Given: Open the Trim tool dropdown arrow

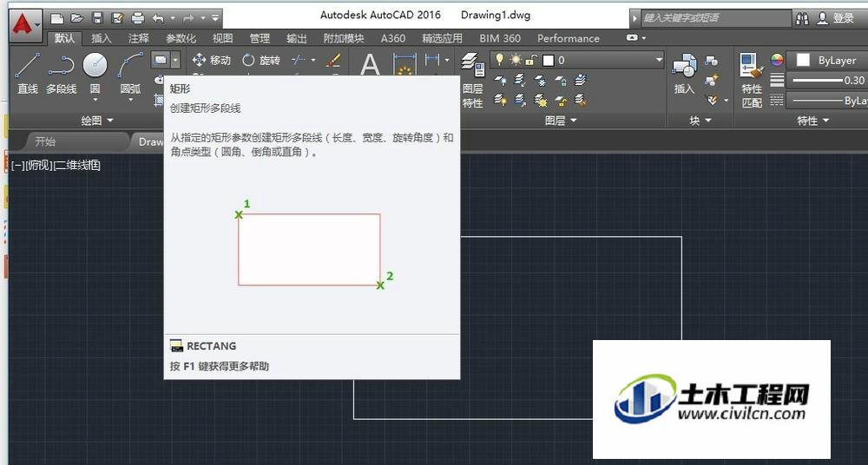Looking at the screenshot, I should point(313,60).
